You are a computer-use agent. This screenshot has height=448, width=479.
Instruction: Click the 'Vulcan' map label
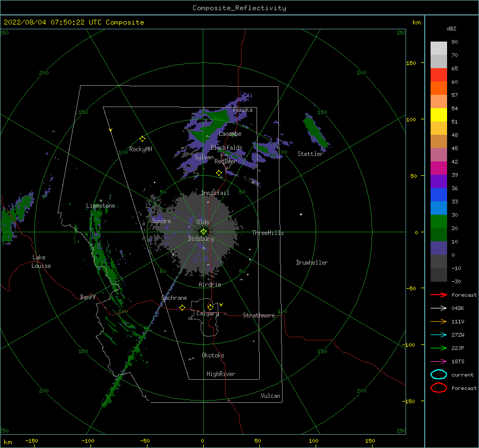271,396
